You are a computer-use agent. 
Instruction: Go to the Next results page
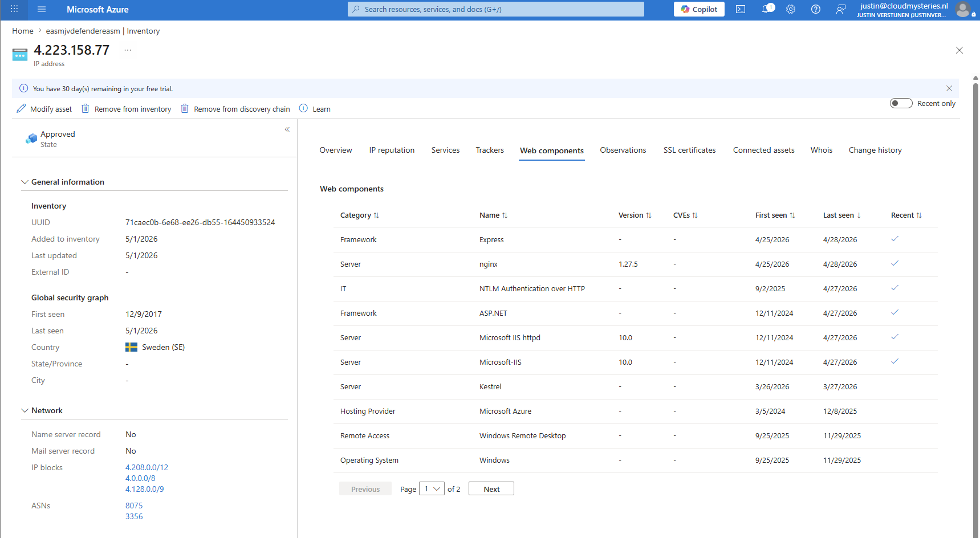click(x=491, y=489)
